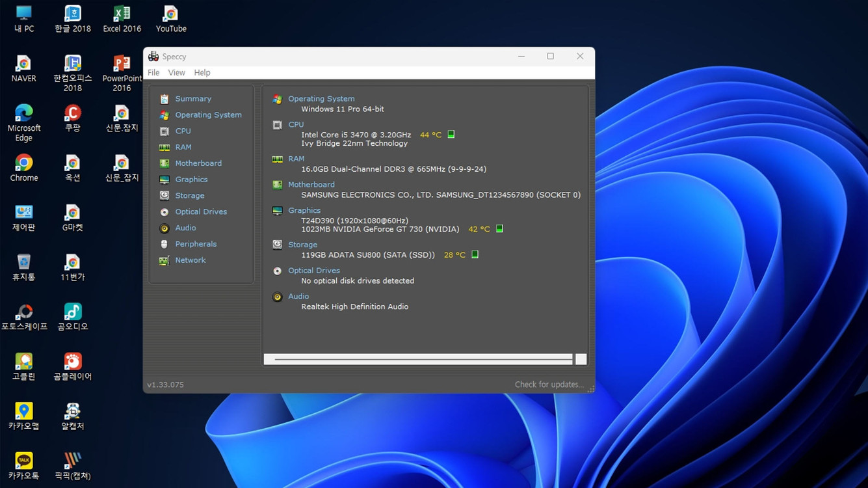Select Optical Drives in the sidebar
The image size is (868, 488).
tap(201, 212)
